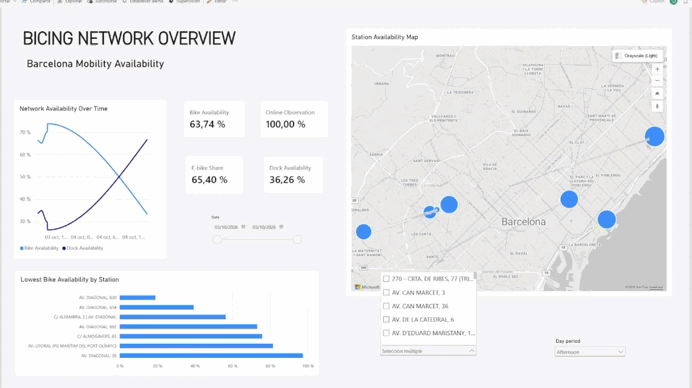Open the toolbar more options ellipsis
The width and height of the screenshot is (692, 388).
point(235,1)
